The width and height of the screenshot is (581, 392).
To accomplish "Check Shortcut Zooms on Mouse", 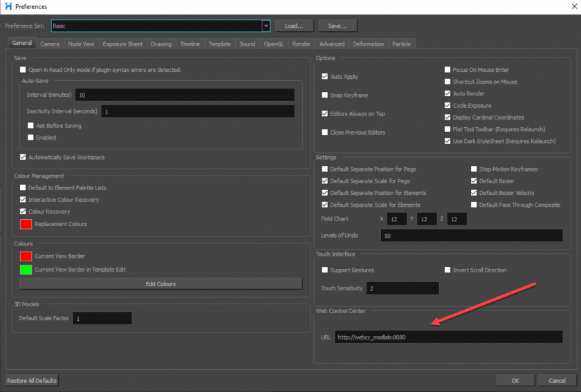I will click(x=448, y=82).
